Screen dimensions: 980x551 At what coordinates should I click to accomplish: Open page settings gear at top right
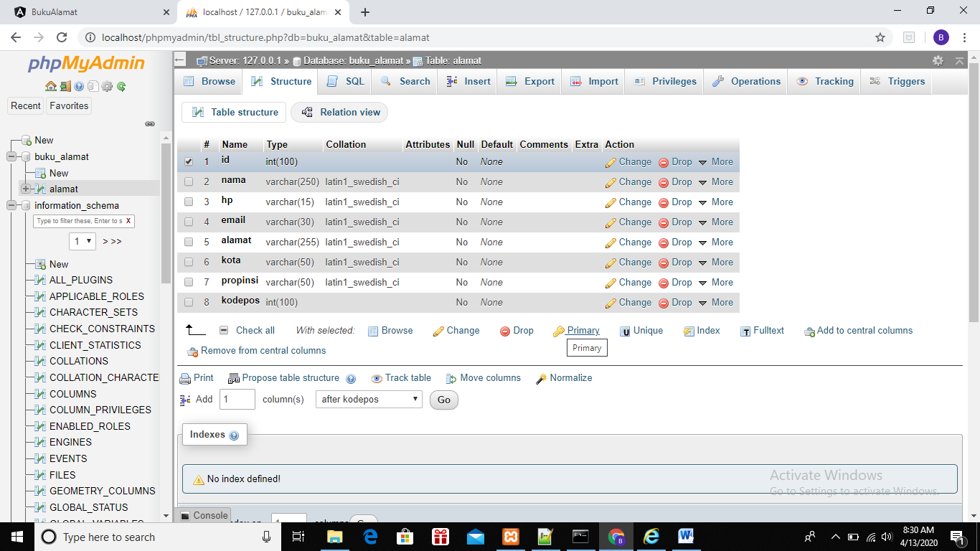(x=938, y=61)
